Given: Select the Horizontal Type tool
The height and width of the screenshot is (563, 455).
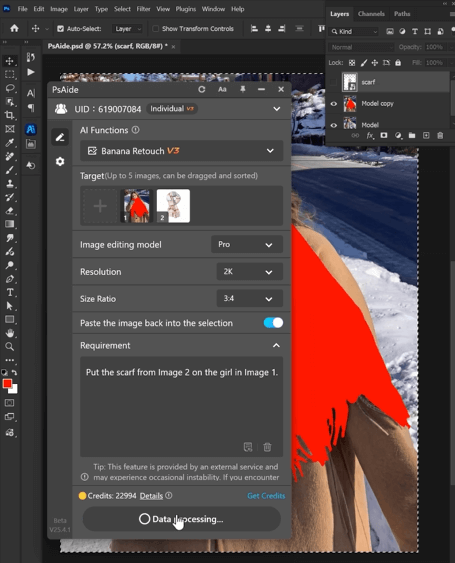Looking at the screenshot, I should (x=10, y=292).
